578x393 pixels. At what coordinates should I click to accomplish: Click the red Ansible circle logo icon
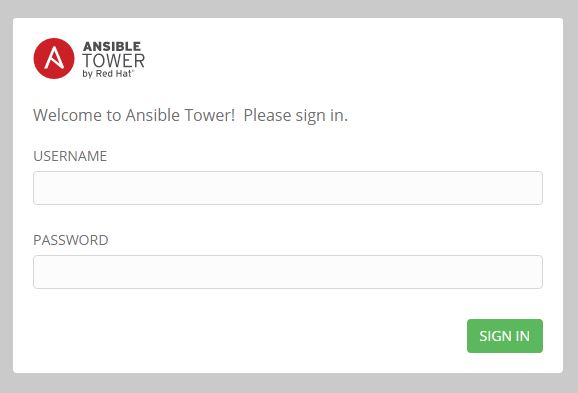point(54,58)
